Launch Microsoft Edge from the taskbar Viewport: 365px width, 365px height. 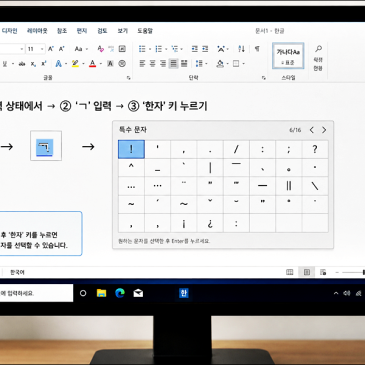120,293
